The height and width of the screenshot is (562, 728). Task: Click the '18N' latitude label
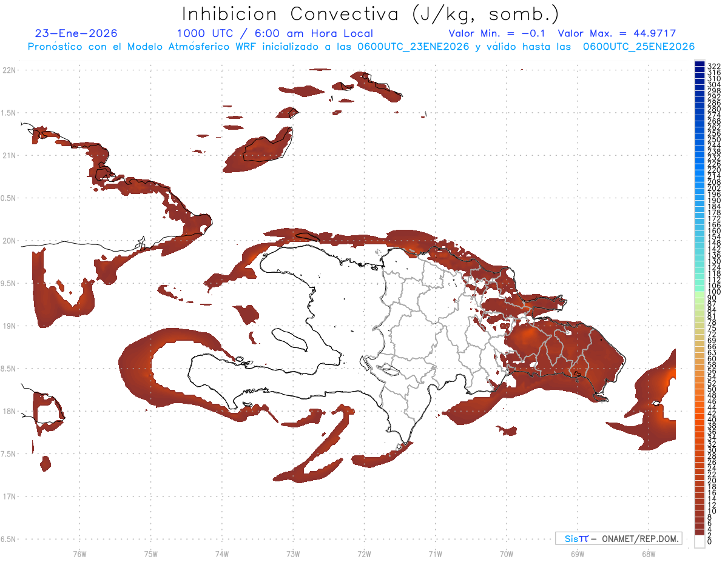point(9,411)
